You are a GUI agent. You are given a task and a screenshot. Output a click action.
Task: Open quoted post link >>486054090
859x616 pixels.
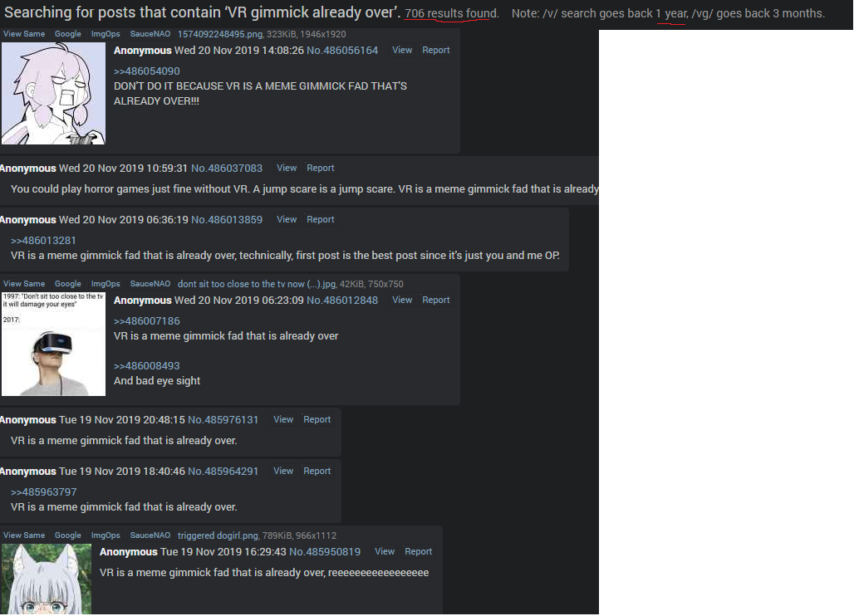coord(147,71)
